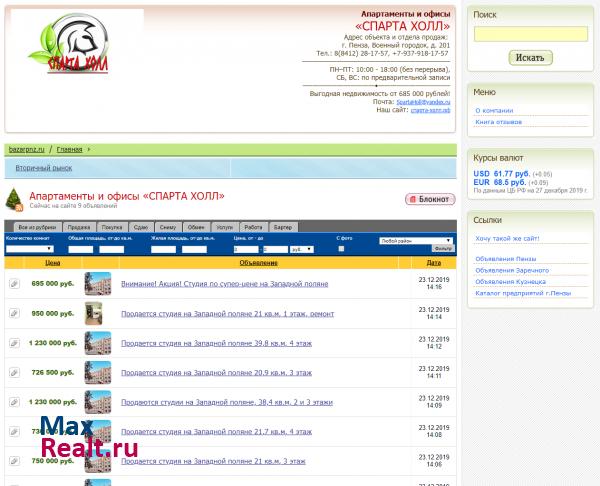The width and height of the screenshot is (600, 486).
Task: Select the Все из рубрики tab
Action: (x=37, y=227)
